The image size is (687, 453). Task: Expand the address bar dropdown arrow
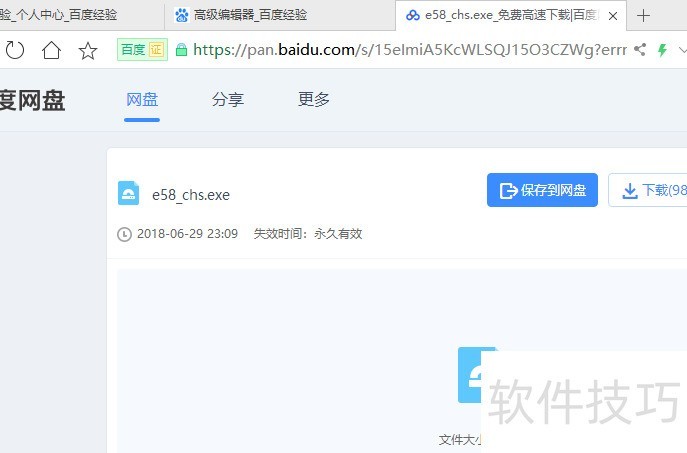(x=682, y=50)
